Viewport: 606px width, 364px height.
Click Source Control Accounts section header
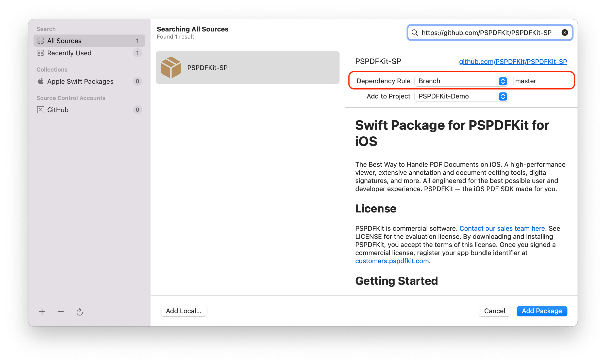point(71,98)
